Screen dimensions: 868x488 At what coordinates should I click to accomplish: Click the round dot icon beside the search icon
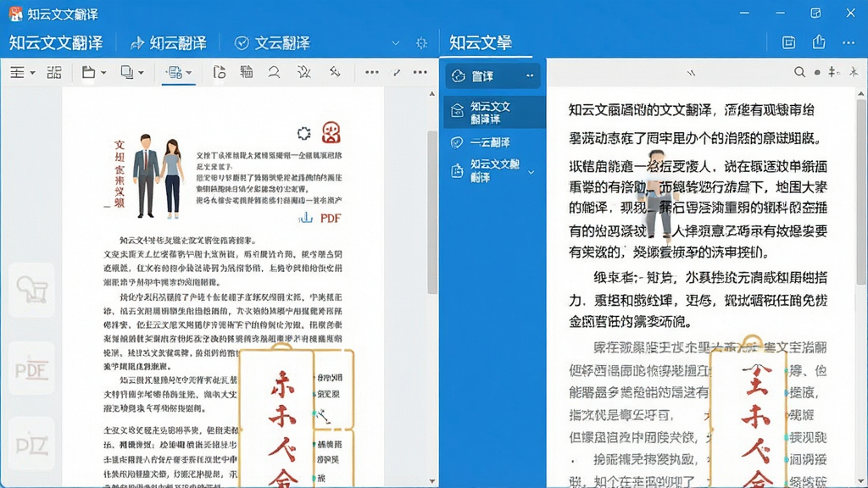pos(817,73)
